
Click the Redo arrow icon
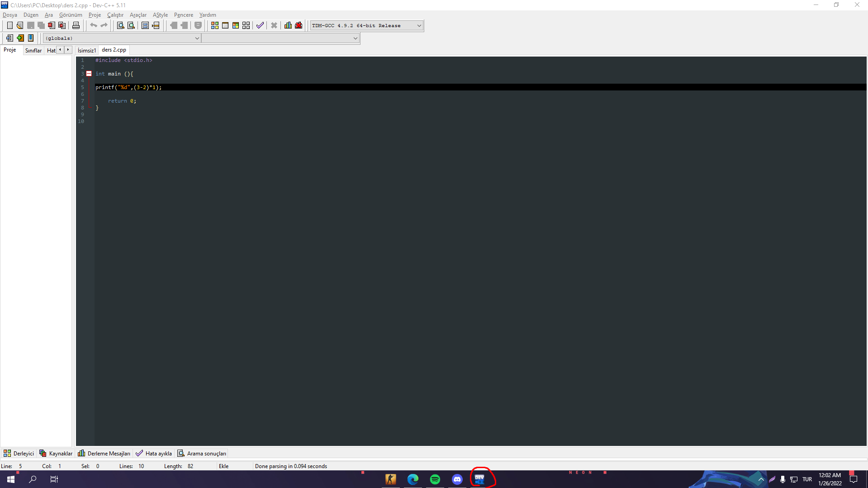[x=104, y=25]
